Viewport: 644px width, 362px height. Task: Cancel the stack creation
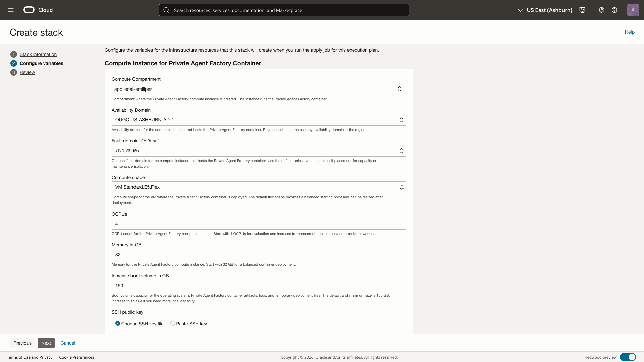coord(68,343)
